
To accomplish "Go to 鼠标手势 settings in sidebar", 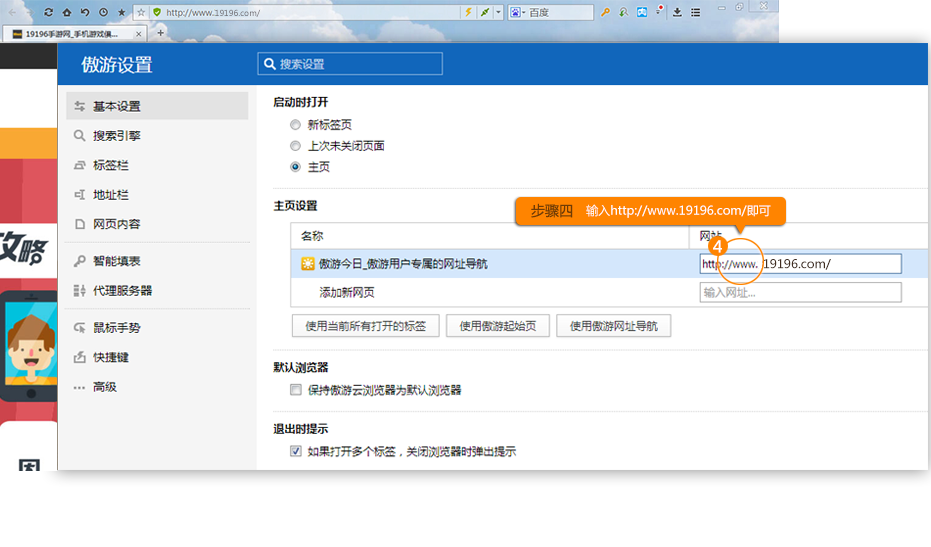I will tap(116, 328).
